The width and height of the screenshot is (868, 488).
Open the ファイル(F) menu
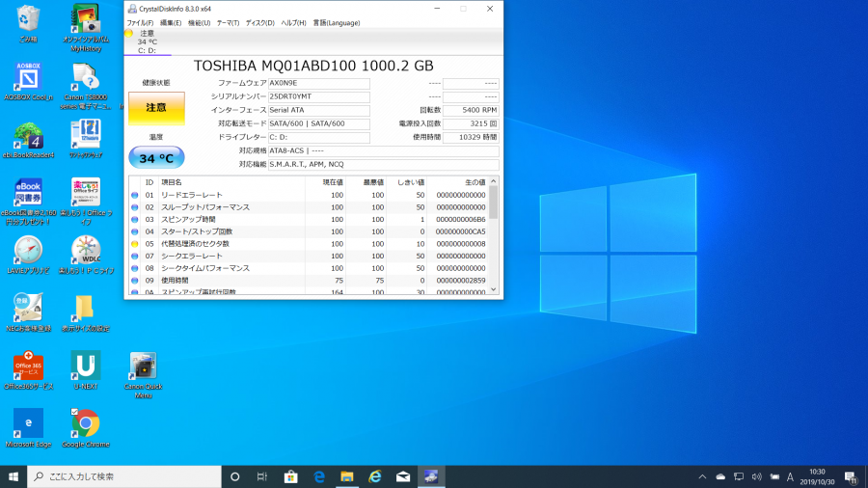point(140,23)
